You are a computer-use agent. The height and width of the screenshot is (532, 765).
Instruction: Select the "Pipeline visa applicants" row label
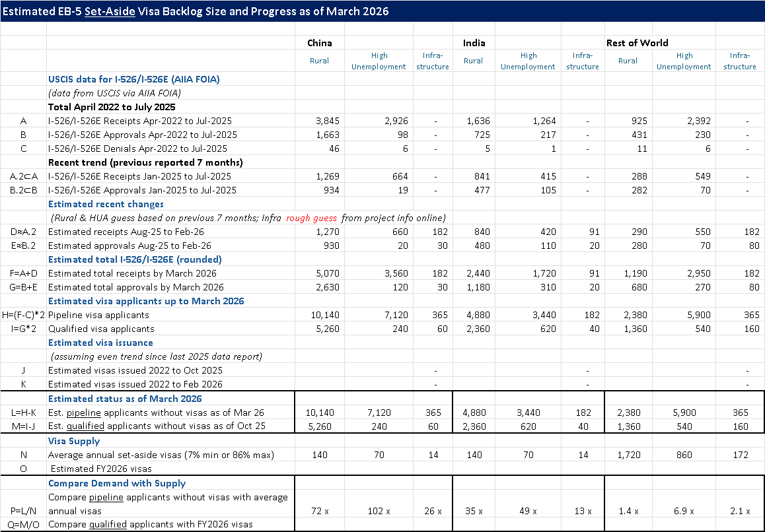[x=98, y=315]
